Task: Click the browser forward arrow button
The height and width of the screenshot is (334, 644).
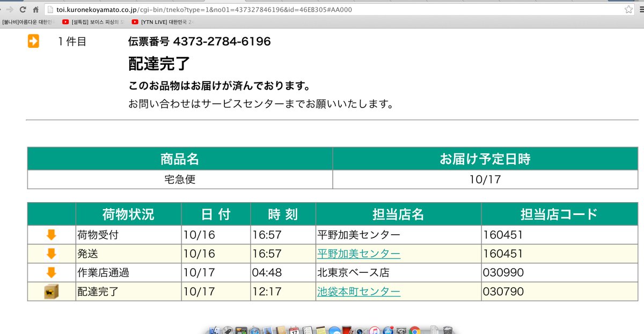Action: [x=10, y=10]
